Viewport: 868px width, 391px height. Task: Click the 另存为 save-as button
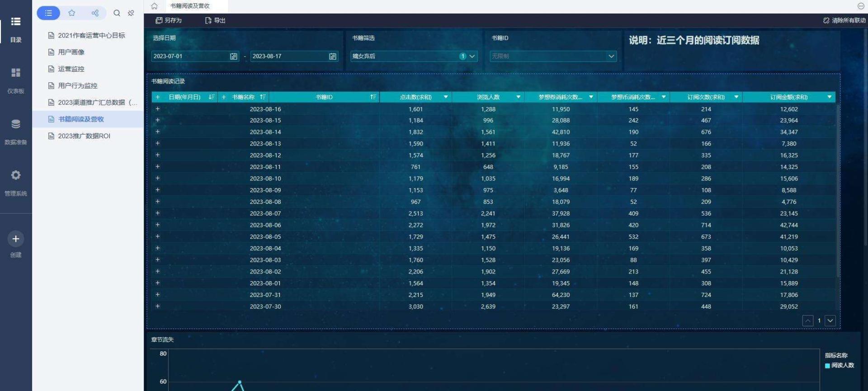169,20
